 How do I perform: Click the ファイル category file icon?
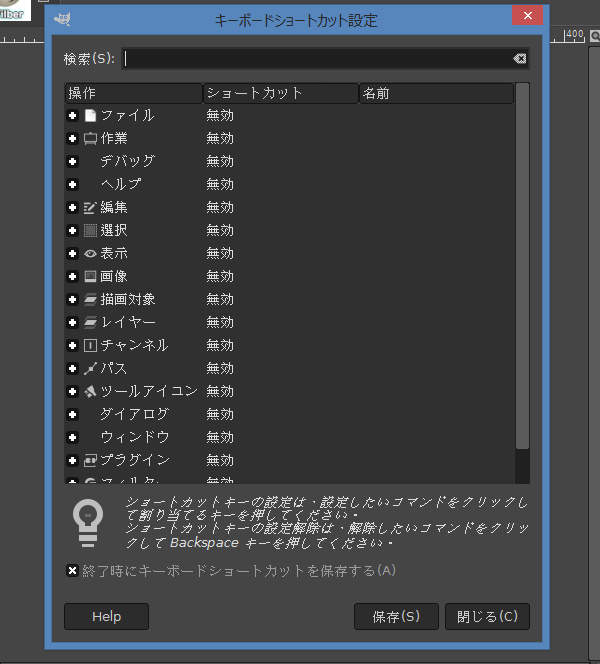coord(90,115)
